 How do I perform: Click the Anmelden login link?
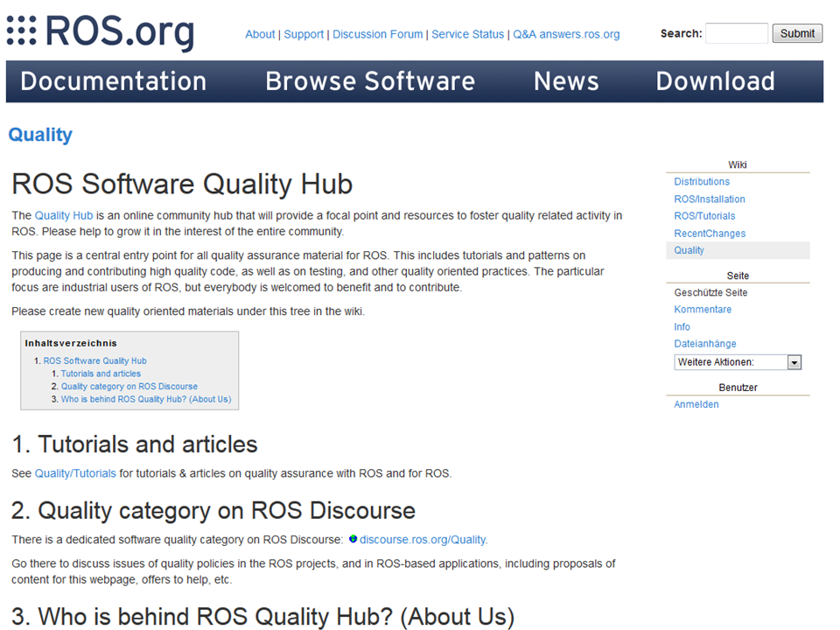(x=696, y=404)
